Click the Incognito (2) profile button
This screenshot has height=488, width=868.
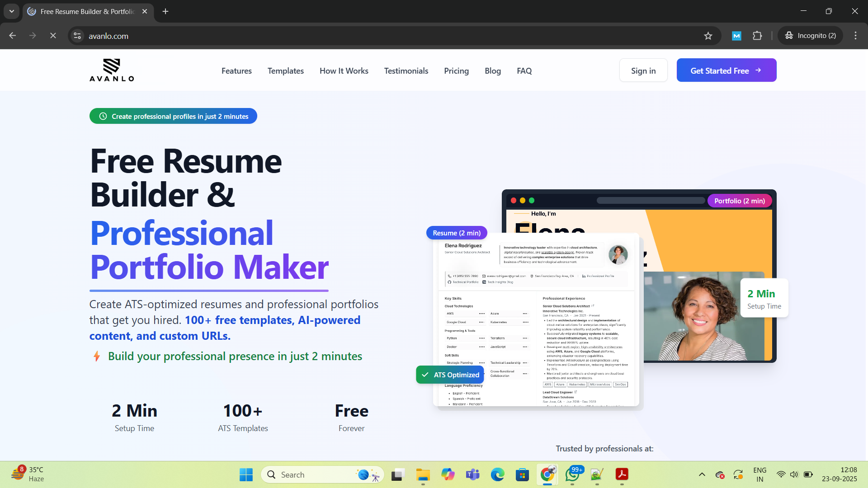click(x=810, y=36)
